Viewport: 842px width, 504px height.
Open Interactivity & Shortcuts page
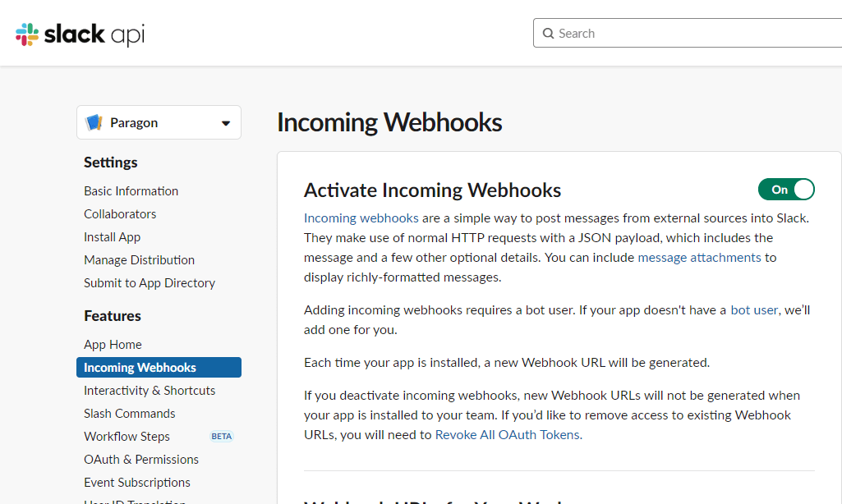(150, 391)
